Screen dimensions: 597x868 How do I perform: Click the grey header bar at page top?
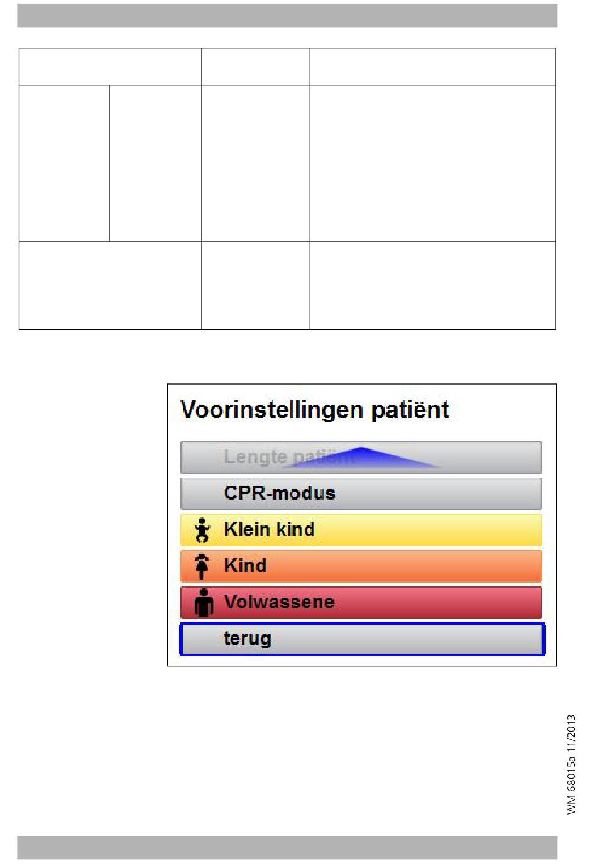pos(287,16)
